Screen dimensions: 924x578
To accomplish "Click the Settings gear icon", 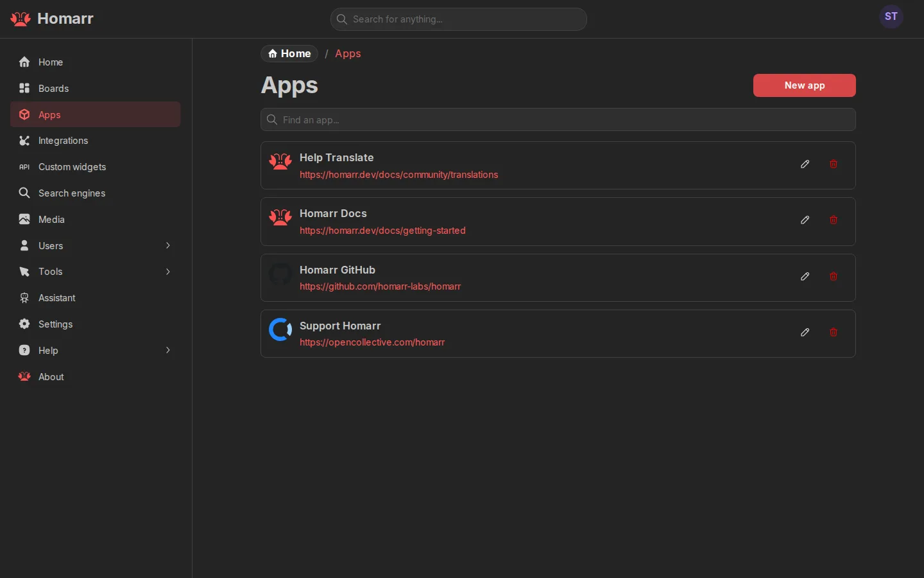I will (x=24, y=324).
